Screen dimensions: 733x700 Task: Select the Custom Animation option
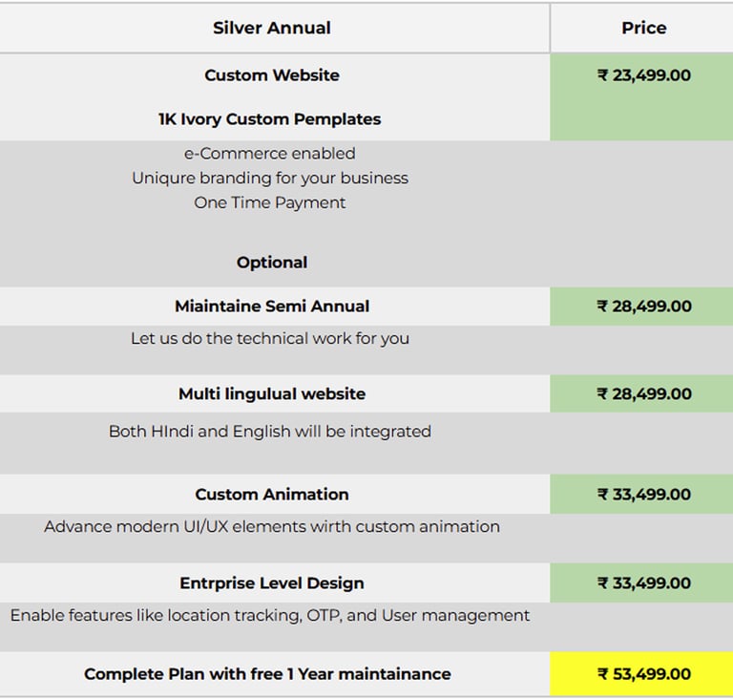click(x=272, y=495)
